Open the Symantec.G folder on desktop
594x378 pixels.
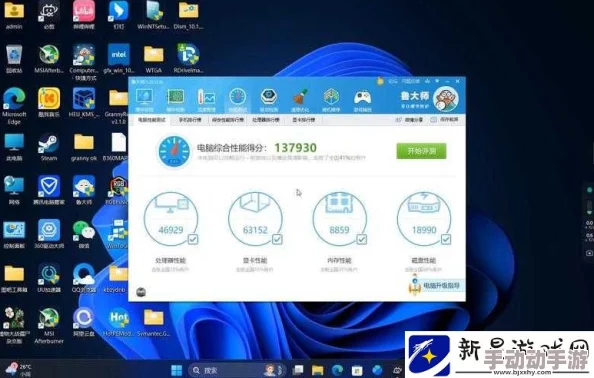coord(153,322)
